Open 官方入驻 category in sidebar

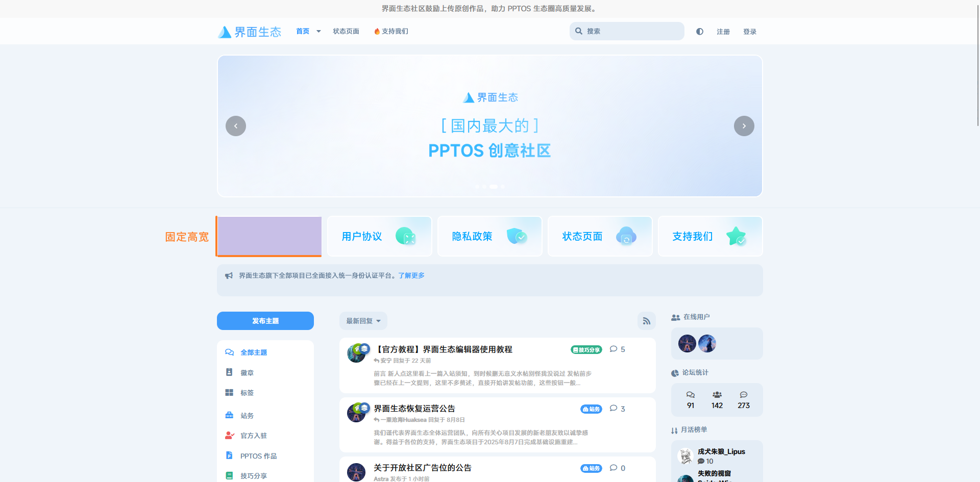coord(253,436)
